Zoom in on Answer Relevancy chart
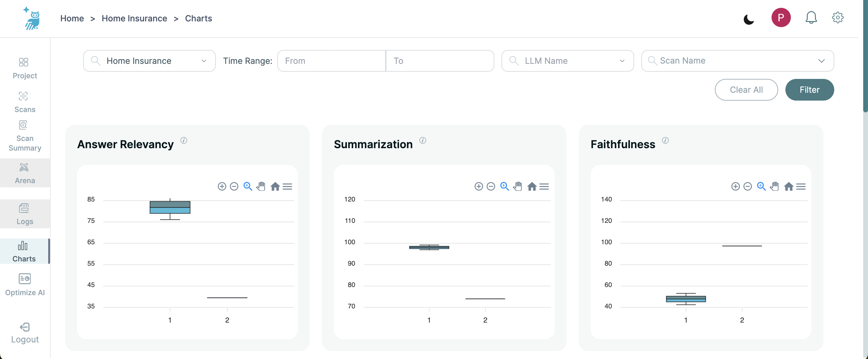This screenshot has height=359, width=868. click(222, 186)
